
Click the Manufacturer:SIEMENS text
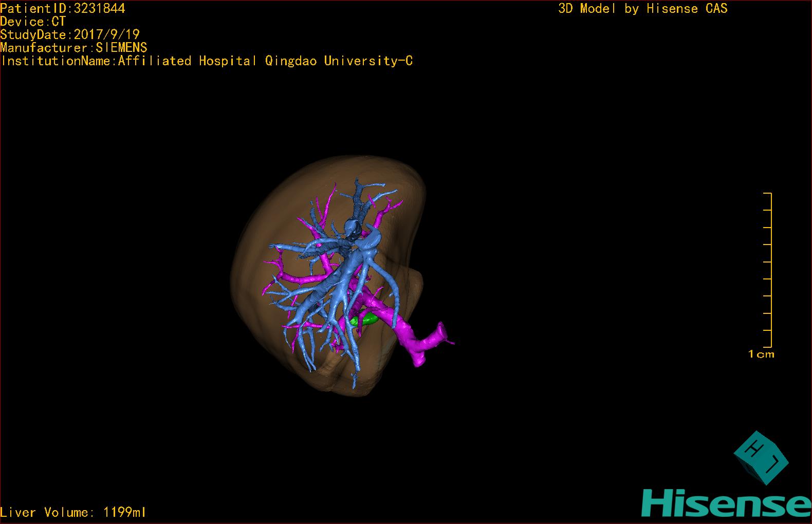73,48
